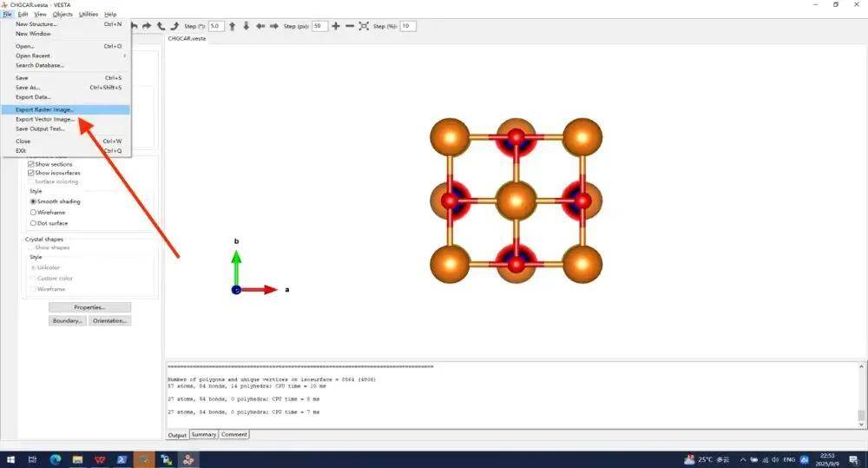Image resolution: width=868 pixels, height=468 pixels.
Task: Click the translate left arrow icon
Action: click(x=260, y=26)
